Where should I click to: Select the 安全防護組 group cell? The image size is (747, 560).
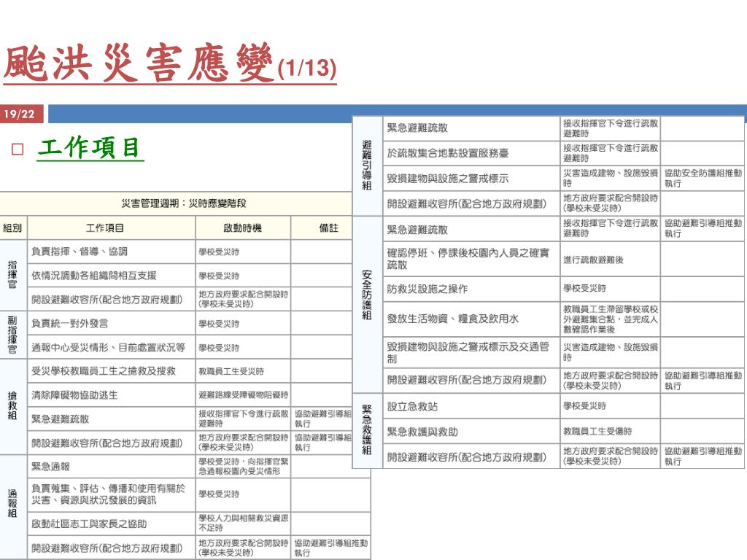(x=368, y=304)
